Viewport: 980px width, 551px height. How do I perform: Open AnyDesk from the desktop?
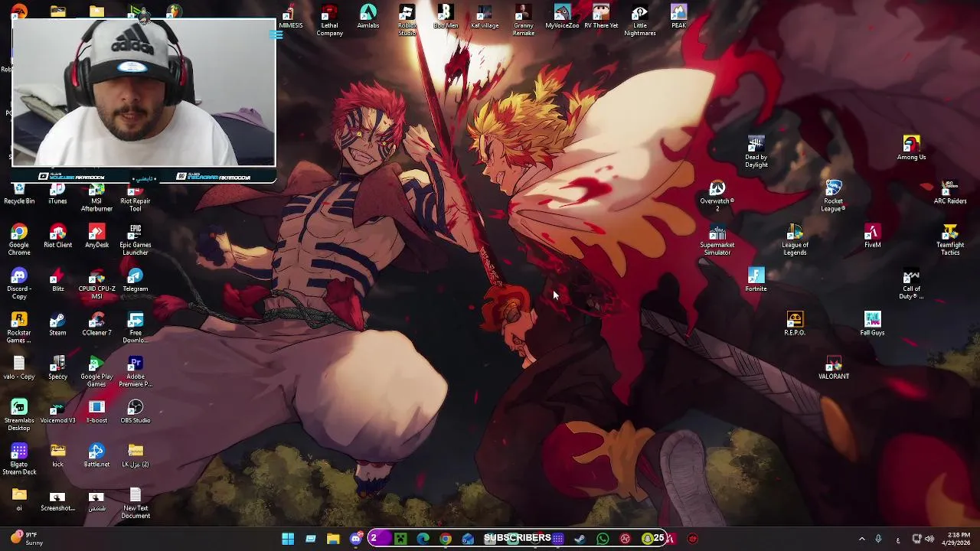(x=96, y=237)
